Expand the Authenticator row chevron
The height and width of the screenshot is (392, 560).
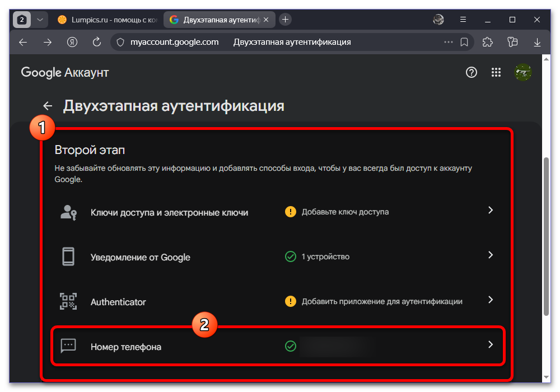point(491,300)
